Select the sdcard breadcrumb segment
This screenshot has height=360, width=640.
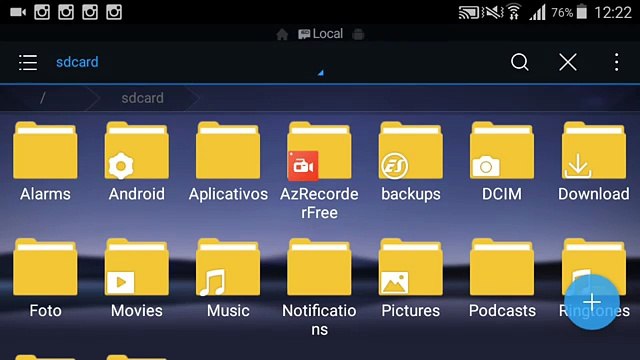[142, 98]
